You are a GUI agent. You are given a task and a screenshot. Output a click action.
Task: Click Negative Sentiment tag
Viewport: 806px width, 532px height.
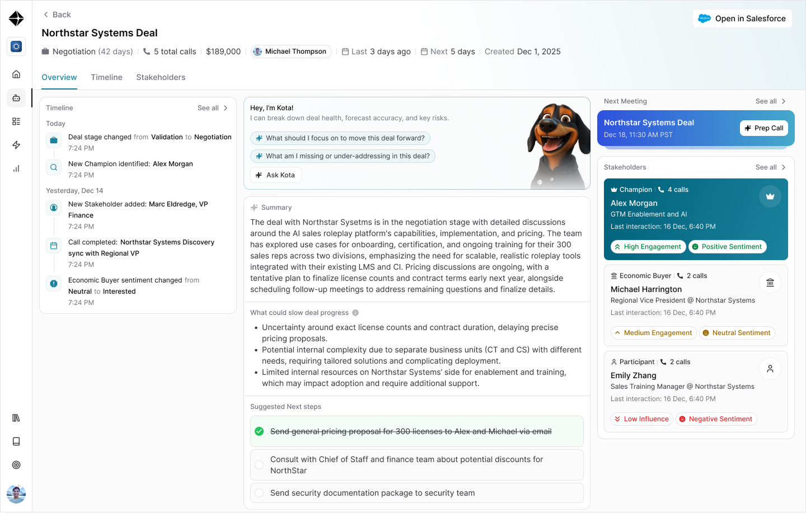pyautogui.click(x=716, y=419)
